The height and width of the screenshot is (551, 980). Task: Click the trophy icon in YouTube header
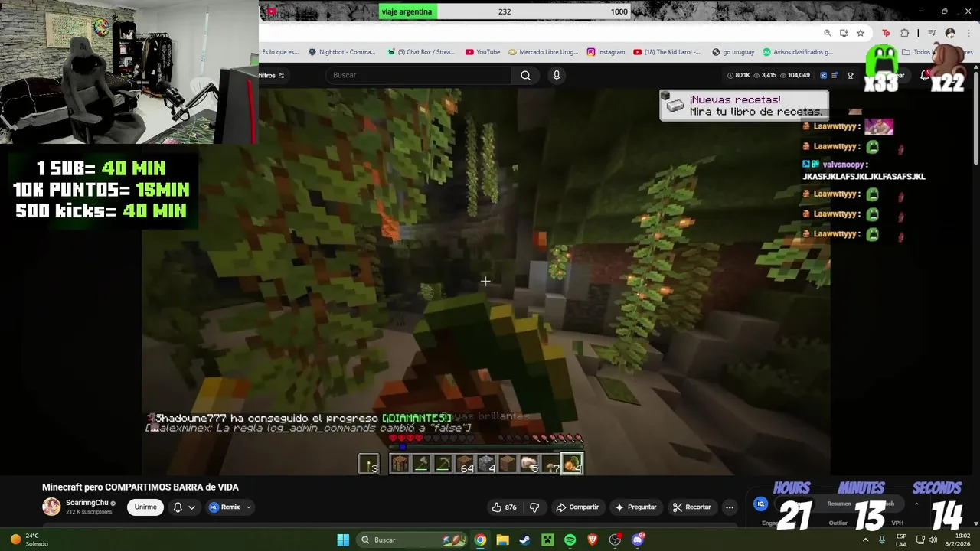pos(850,75)
